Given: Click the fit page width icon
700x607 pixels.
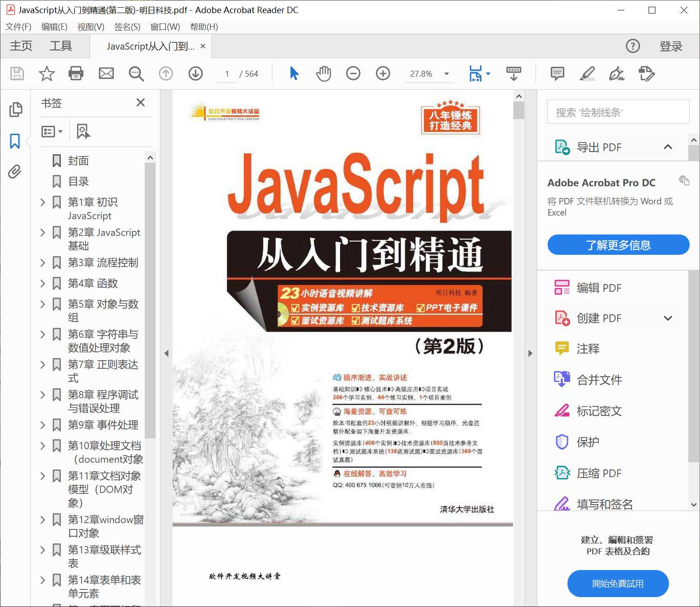Looking at the screenshot, I should click(476, 74).
